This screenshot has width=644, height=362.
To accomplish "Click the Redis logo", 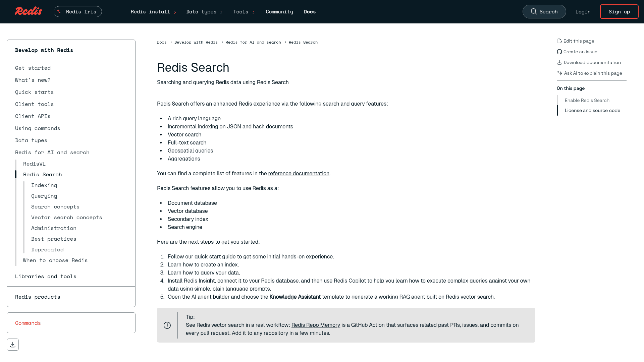I will click(x=29, y=11).
